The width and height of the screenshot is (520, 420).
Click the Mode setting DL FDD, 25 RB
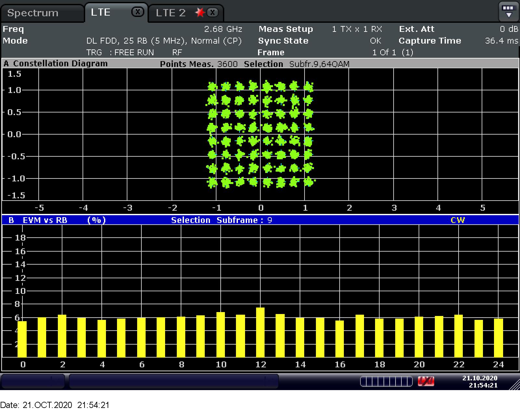(164, 41)
